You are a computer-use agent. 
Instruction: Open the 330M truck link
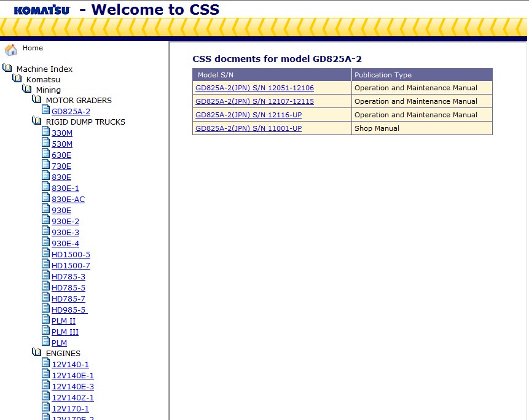(x=62, y=133)
